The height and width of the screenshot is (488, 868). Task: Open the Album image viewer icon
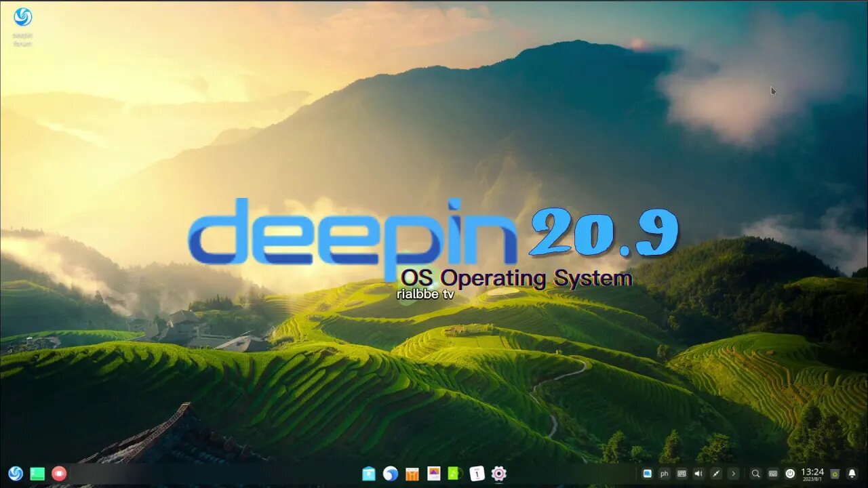(433, 474)
